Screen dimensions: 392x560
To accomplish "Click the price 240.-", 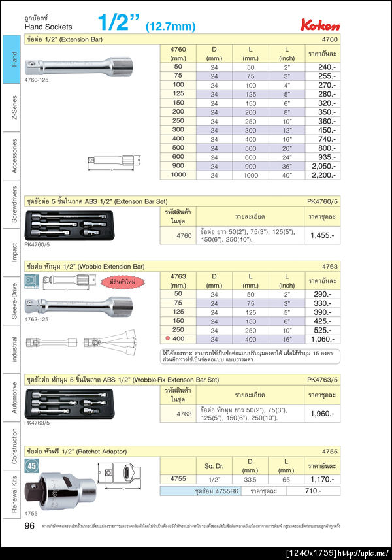I will [327, 67].
